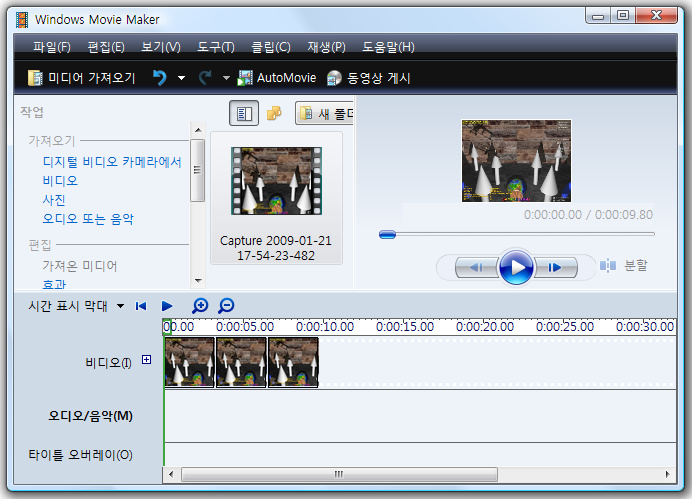Click the Import Media (미디어 가져오기) icon
Screen dimensions: 692x499
tap(36, 78)
